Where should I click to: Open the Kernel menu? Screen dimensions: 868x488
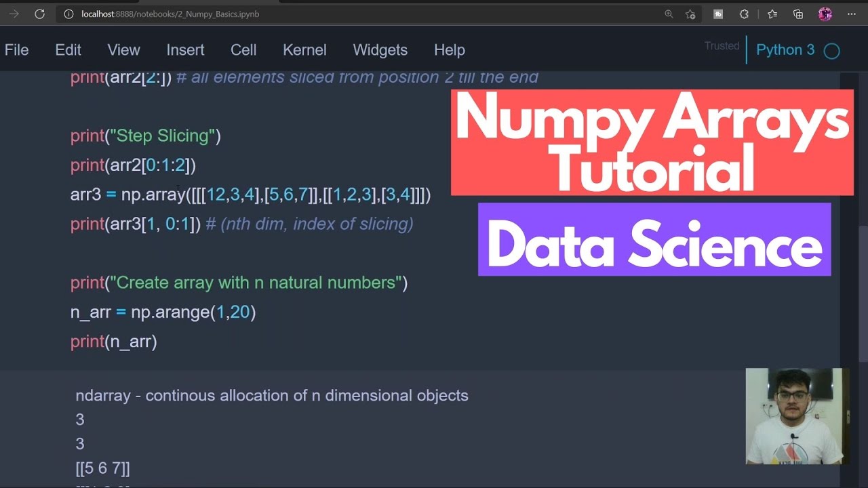(304, 50)
